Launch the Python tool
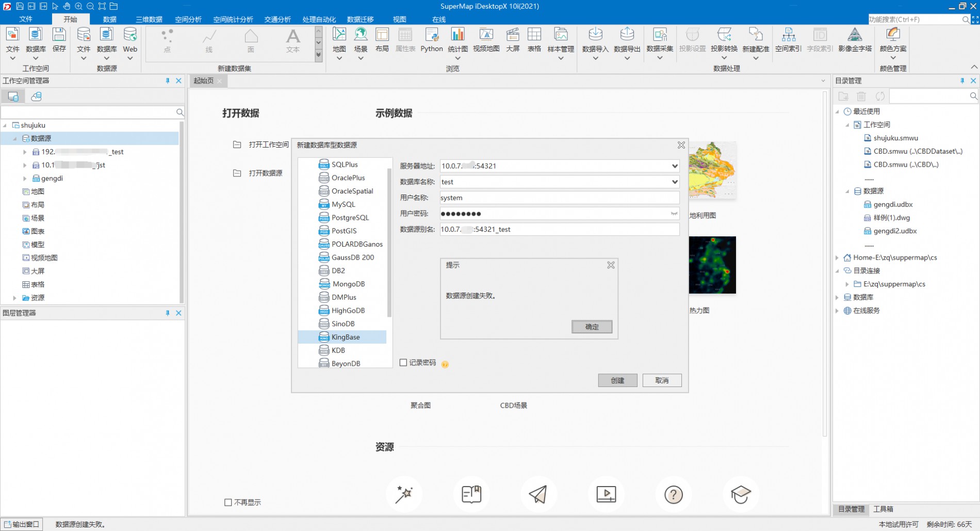 point(431,40)
